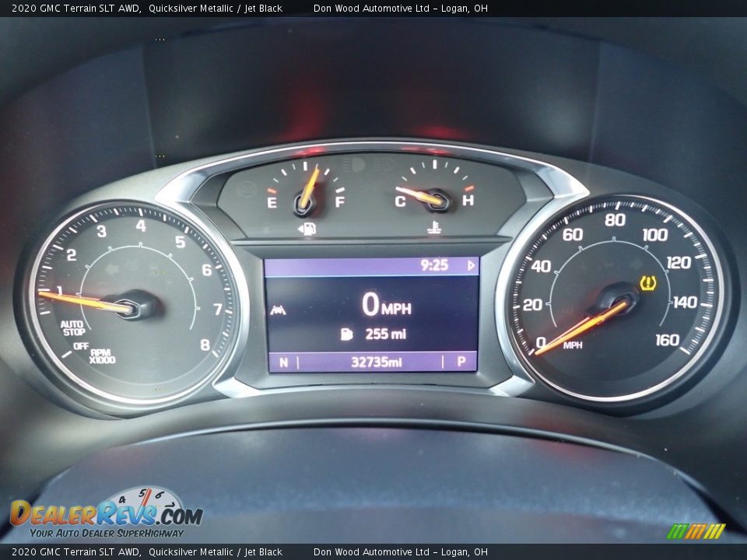Click the temperature gauge needle

click(420, 195)
